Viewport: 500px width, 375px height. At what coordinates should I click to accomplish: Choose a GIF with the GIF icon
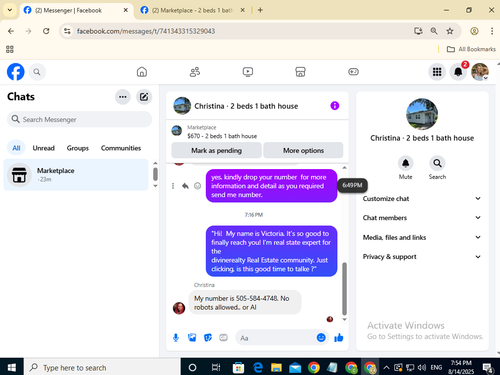[223, 338]
